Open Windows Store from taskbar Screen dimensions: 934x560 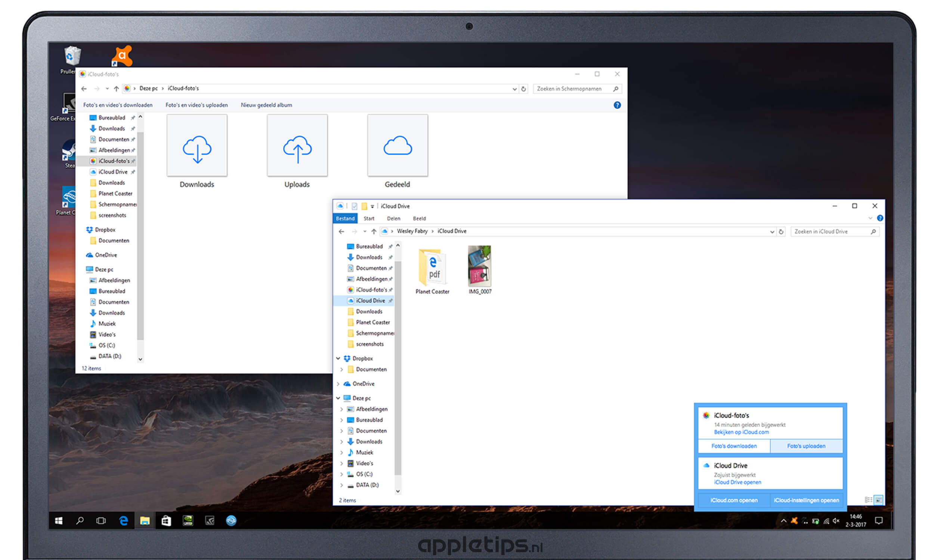166,521
